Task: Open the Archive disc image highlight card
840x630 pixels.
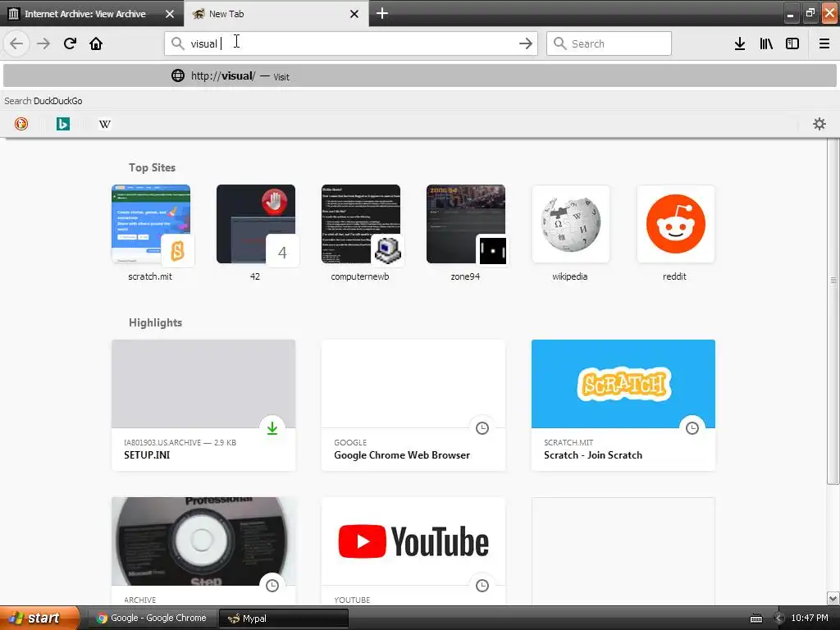Action: coord(203,551)
